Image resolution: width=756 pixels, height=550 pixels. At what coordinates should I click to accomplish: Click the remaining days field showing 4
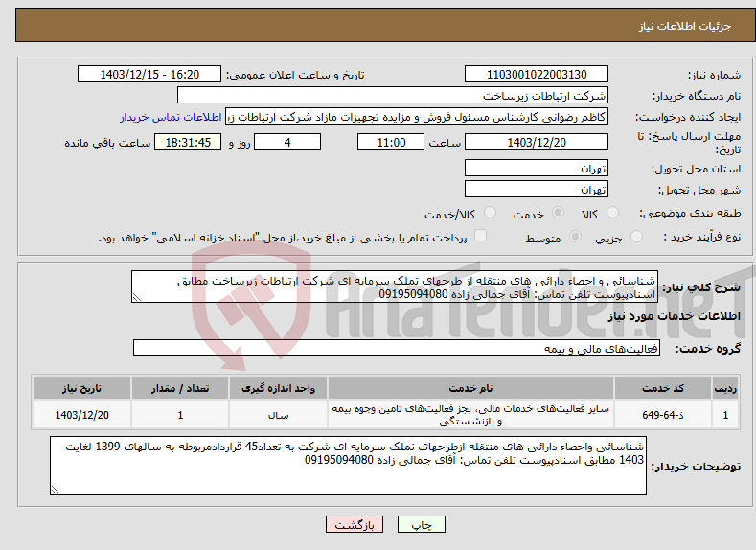click(x=287, y=142)
